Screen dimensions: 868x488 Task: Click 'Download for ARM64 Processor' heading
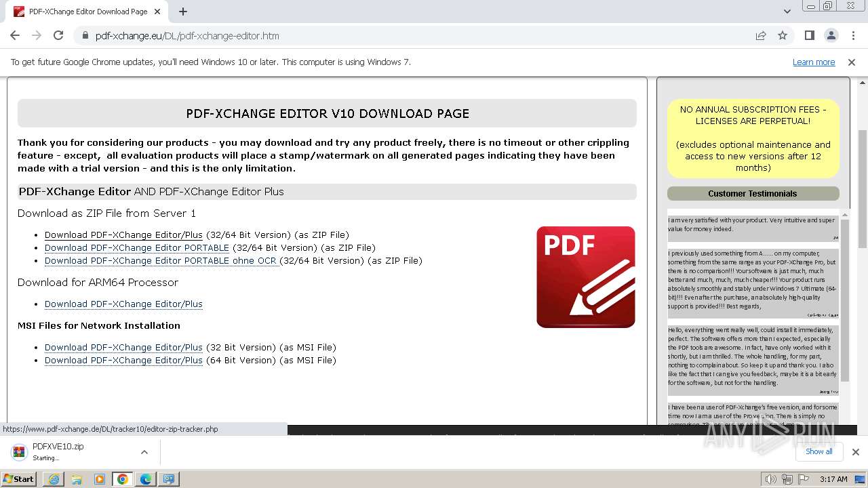(x=98, y=283)
